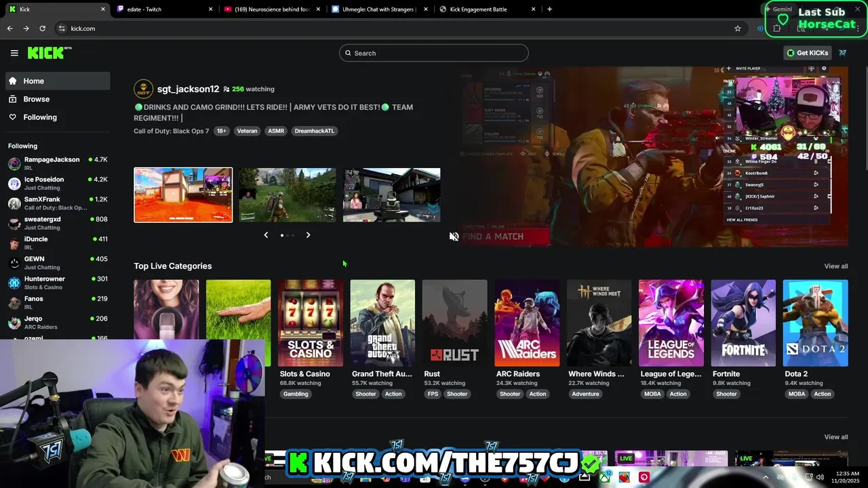Open the sgt_jackson12 channel name link
The image size is (868, 488).
click(x=188, y=89)
